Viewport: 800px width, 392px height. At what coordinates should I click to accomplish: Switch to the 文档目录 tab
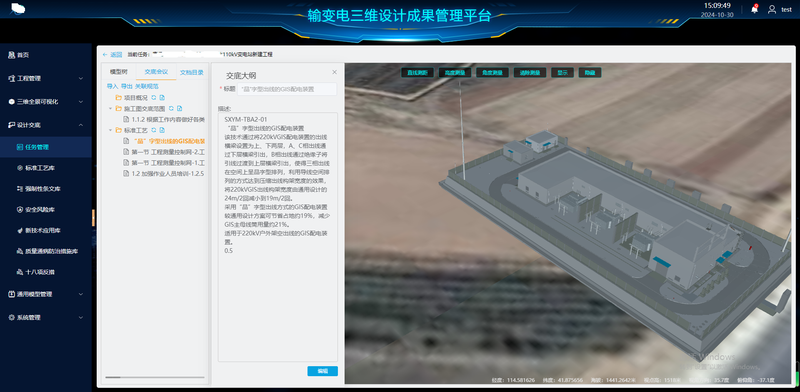coord(191,72)
